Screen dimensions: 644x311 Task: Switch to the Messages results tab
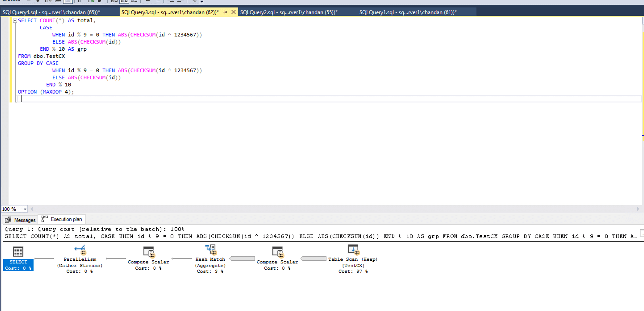point(25,220)
